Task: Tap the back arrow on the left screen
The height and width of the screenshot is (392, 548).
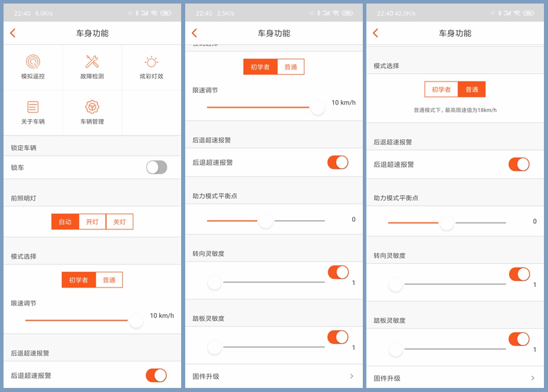Action: [x=12, y=32]
